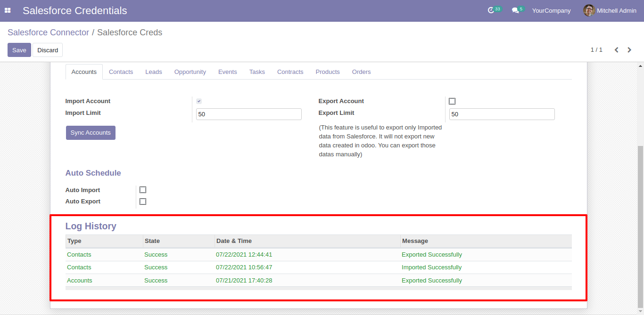This screenshot has height=315, width=644.
Task: Click Success state in the Accounts row
Action: [156, 281]
